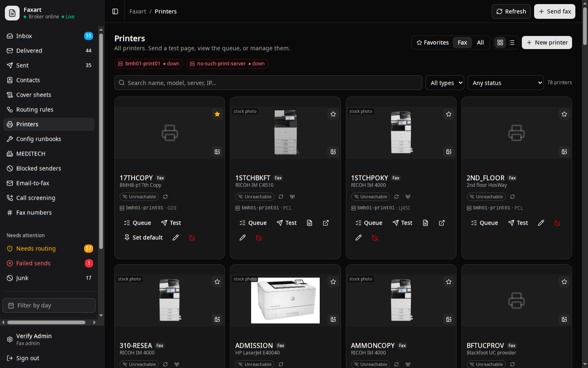This screenshot has width=588, height=368.
Task: Click bmh01-print01 down server chip
Action: point(149,64)
